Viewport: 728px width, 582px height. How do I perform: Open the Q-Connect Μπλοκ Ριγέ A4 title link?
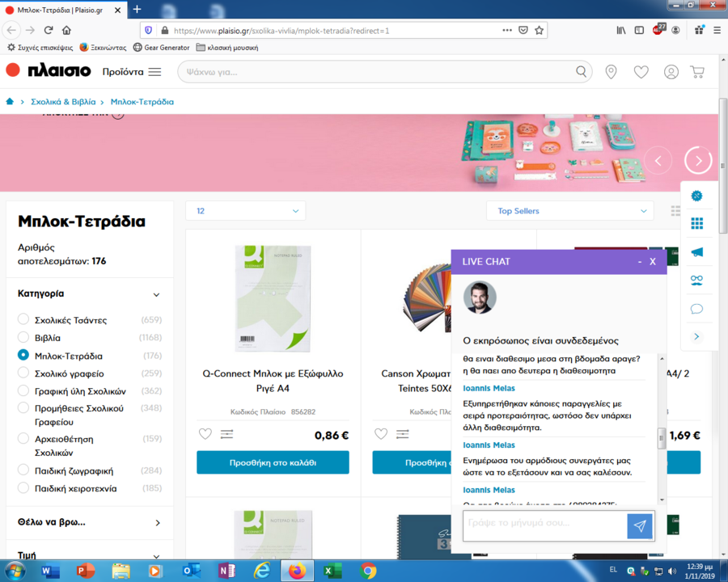point(273,381)
